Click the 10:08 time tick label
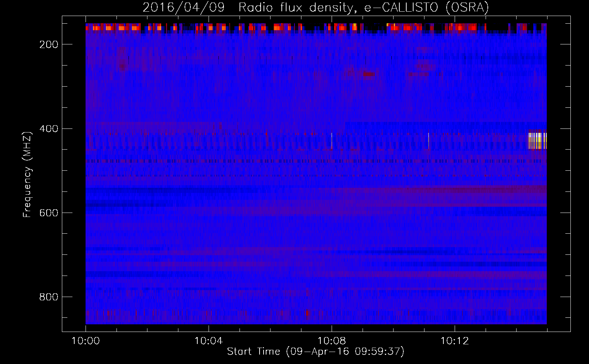 pos(332,341)
